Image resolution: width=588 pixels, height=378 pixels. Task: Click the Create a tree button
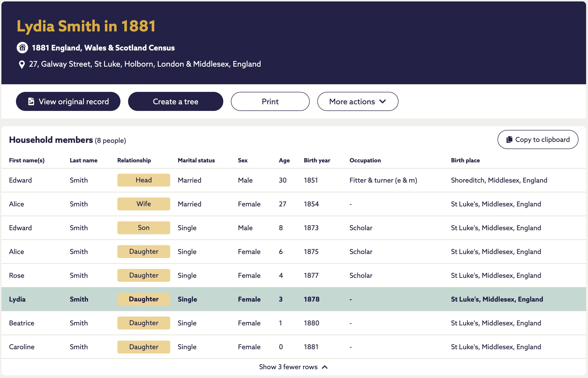click(x=175, y=101)
